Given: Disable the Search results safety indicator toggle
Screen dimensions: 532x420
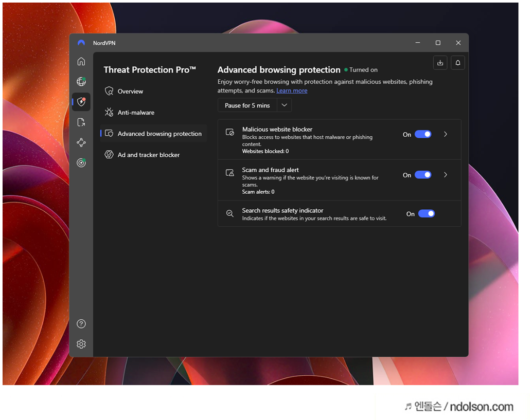Looking at the screenshot, I should (427, 213).
